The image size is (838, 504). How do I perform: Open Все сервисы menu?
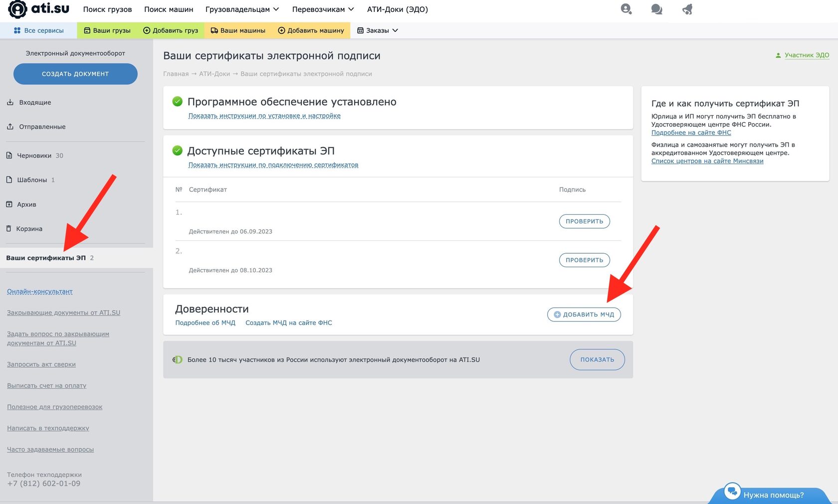[x=38, y=30]
